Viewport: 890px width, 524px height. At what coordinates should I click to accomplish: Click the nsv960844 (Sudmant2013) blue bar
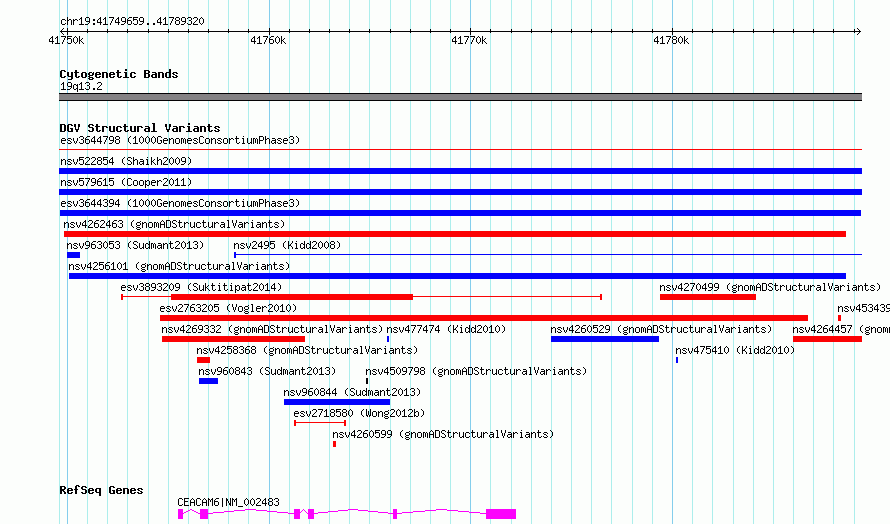coord(337,402)
